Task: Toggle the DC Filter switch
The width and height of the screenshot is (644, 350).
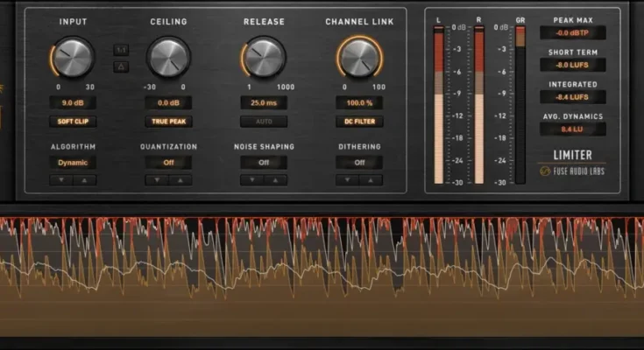Action: click(359, 122)
